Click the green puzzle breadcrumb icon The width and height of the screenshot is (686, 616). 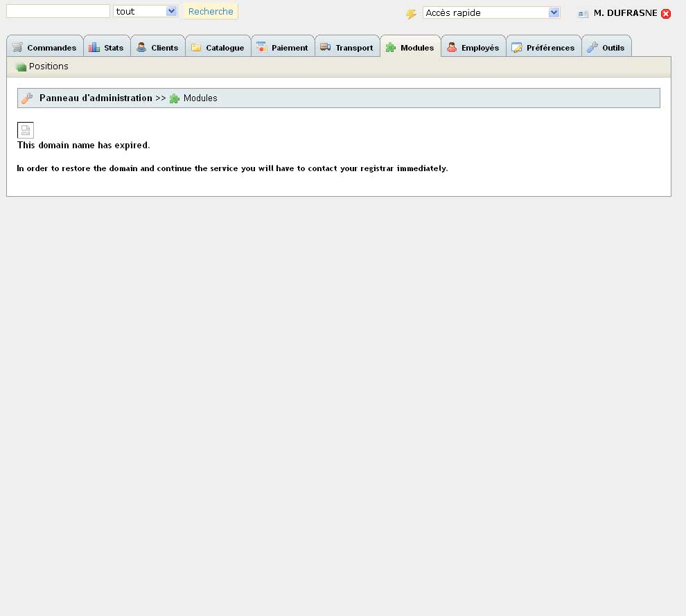tap(175, 98)
